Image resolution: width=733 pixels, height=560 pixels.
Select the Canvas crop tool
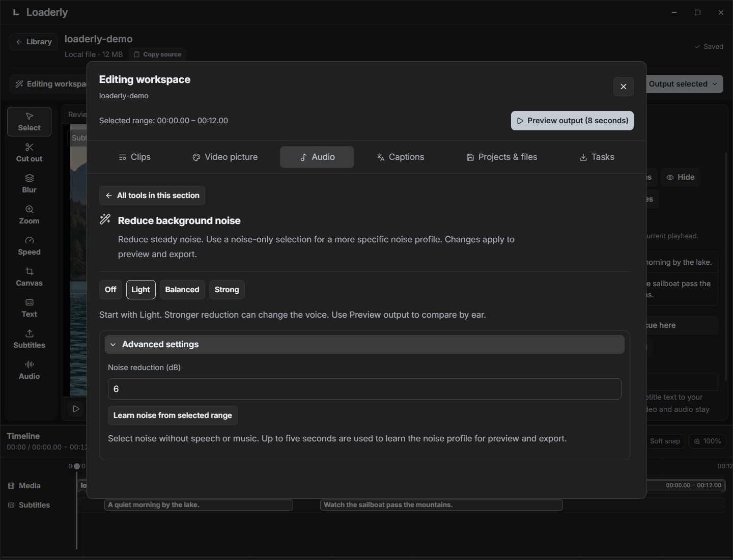tap(29, 277)
